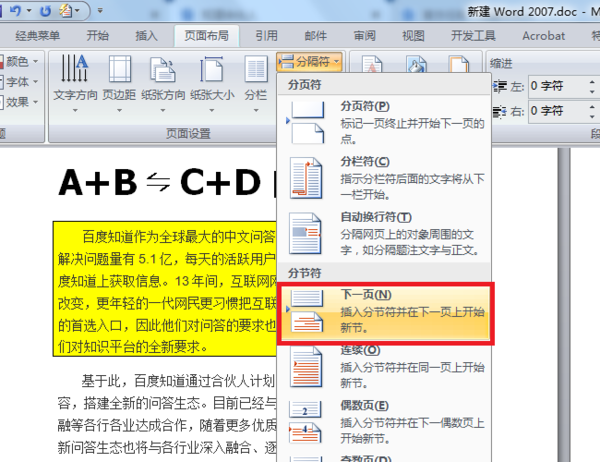Click the yellow highlighted paragraph about 百度知道
Viewport: 600px width, 462px height.
(165, 289)
